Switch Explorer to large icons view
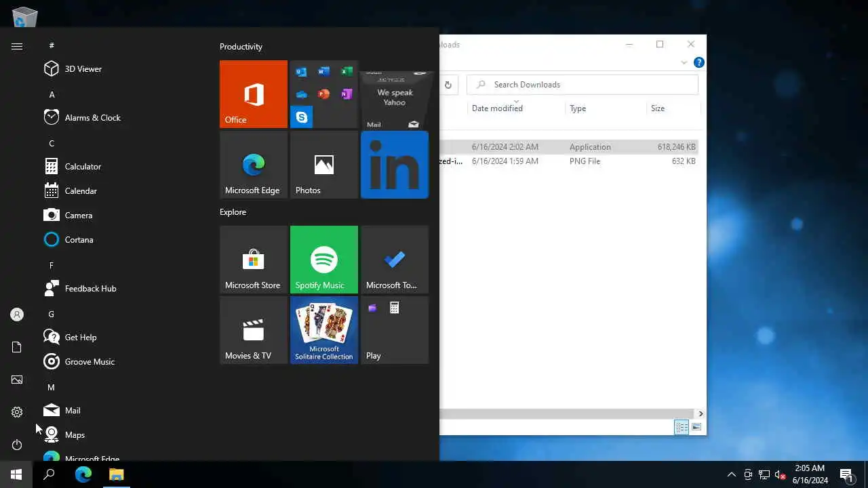 click(x=696, y=427)
